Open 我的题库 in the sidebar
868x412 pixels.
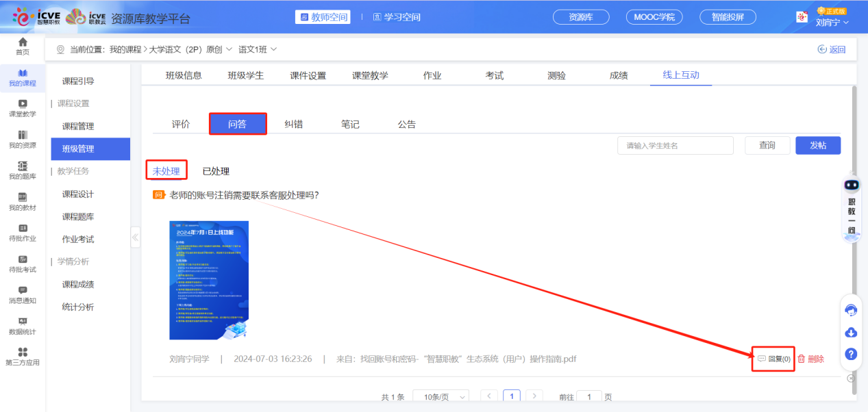click(x=23, y=164)
